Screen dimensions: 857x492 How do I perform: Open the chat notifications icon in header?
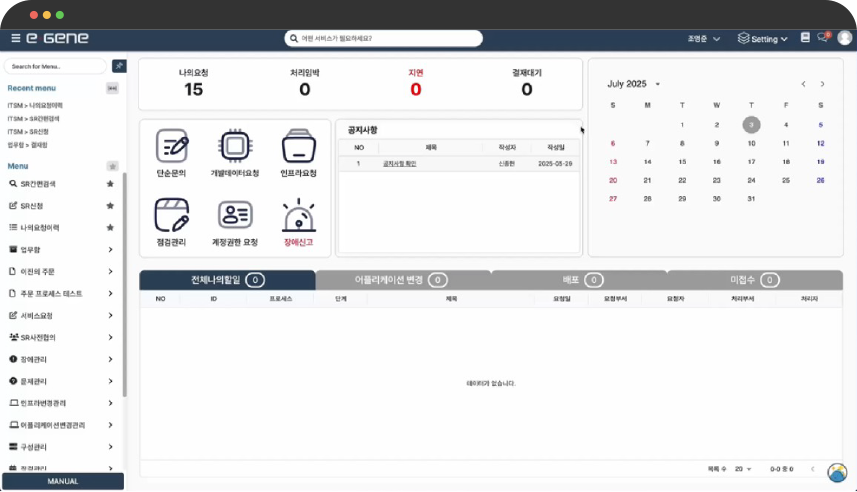(823, 38)
